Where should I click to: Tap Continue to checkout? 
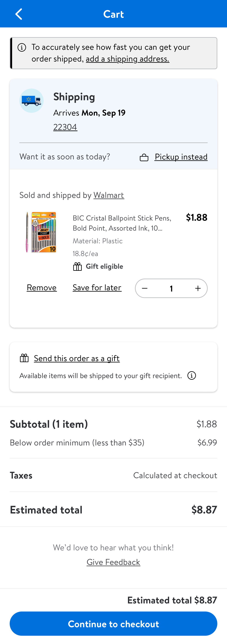click(x=113, y=624)
